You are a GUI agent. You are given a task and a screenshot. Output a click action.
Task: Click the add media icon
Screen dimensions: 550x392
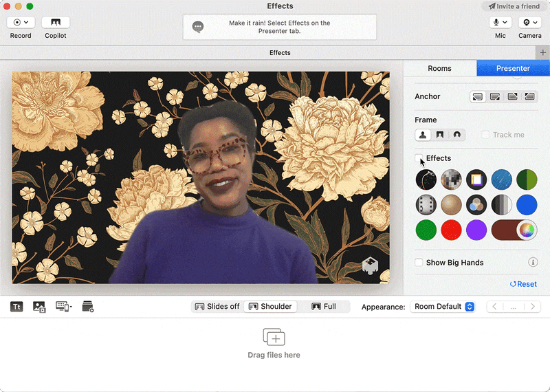click(39, 307)
